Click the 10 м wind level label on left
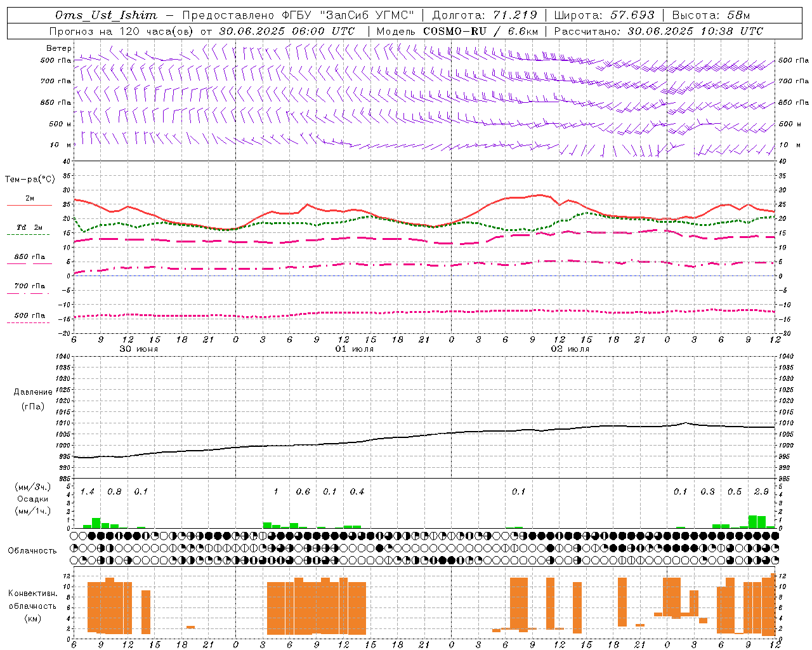The height and width of the screenshot is (650, 812). click(x=62, y=145)
